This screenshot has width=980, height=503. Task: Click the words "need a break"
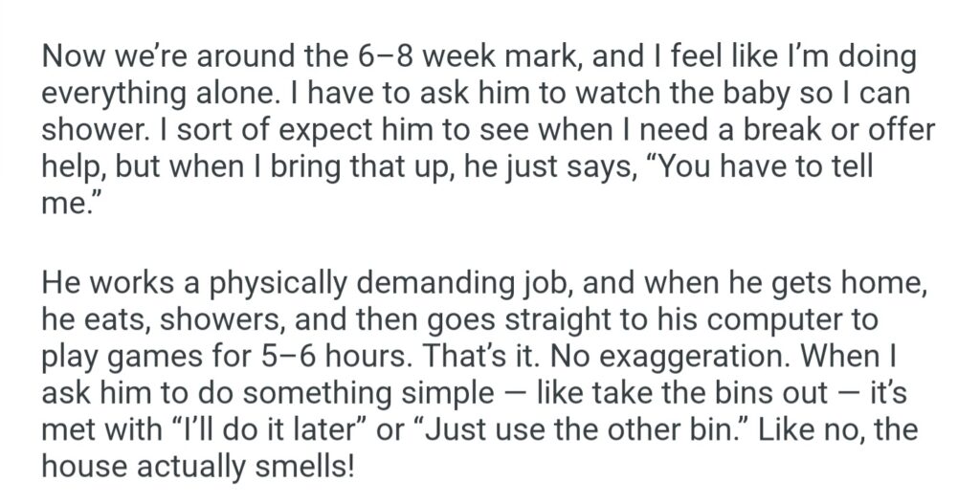708,130
